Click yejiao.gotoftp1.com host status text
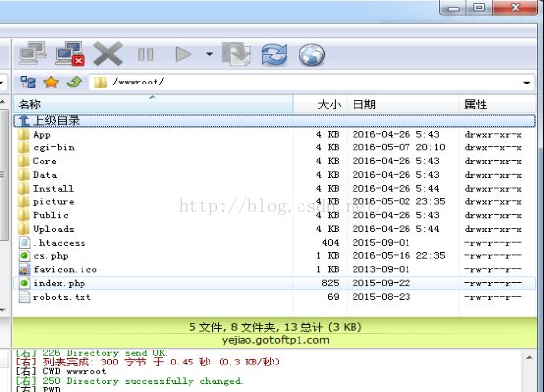Viewport: 544px width, 392px height. click(x=276, y=340)
